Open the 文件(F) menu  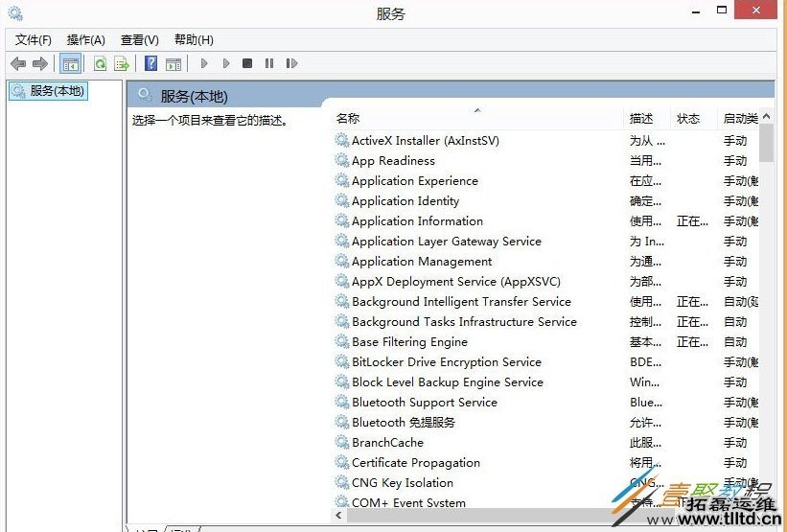tap(34, 39)
